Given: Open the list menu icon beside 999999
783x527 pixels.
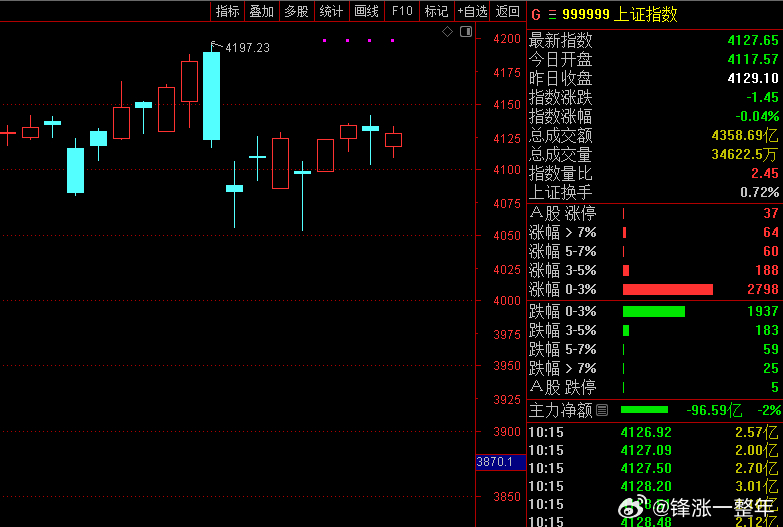Looking at the screenshot, I should point(552,15).
